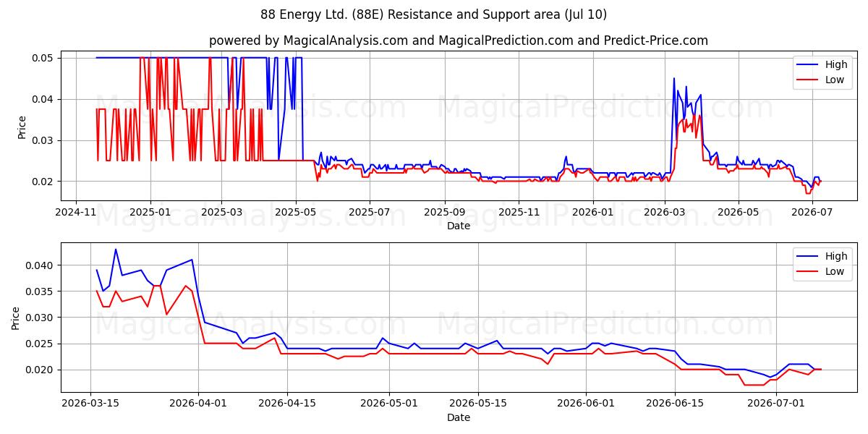
Task: Click the '2026-01' x-axis label on the top chart
Action: [592, 213]
